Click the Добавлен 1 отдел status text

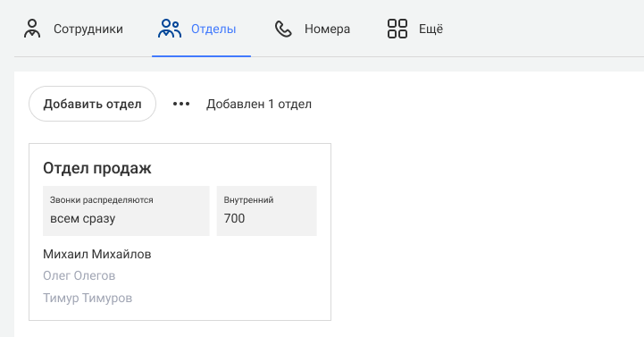259,104
